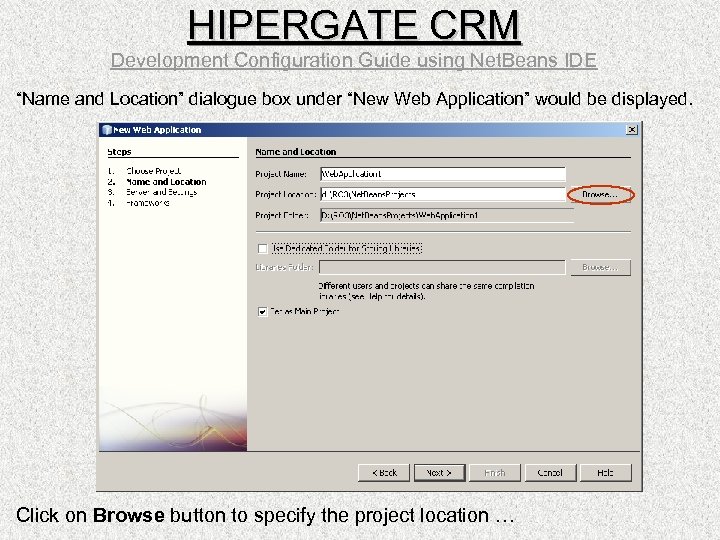Screen dimensions: 720x540
Task: Click the 'Different users and projects' hint text
Action: coord(426,291)
